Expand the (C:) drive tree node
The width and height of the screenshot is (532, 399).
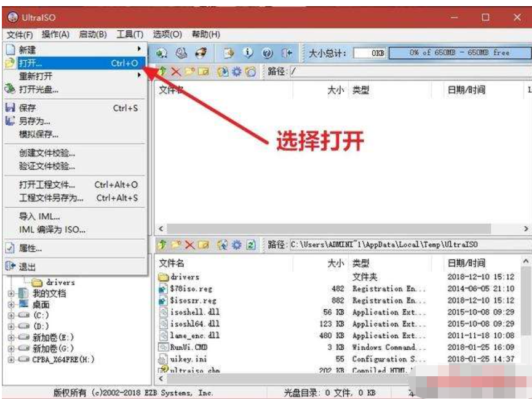coord(11,315)
